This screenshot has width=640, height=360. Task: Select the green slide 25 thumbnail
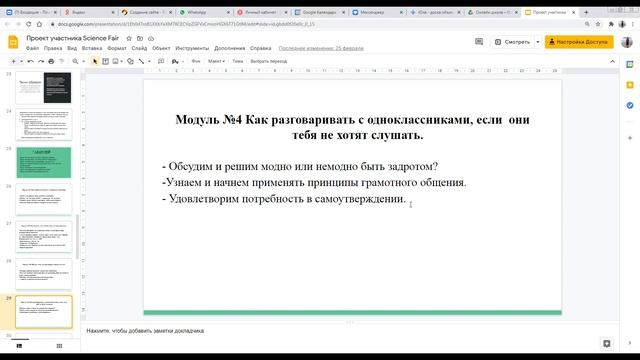pos(44,162)
